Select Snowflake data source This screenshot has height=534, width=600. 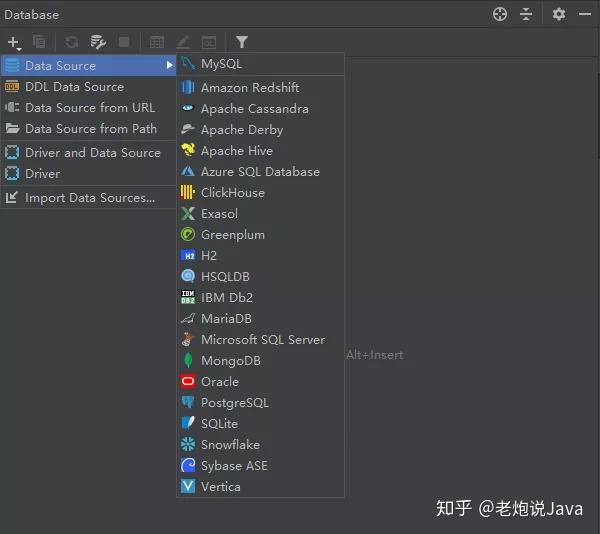(260, 444)
